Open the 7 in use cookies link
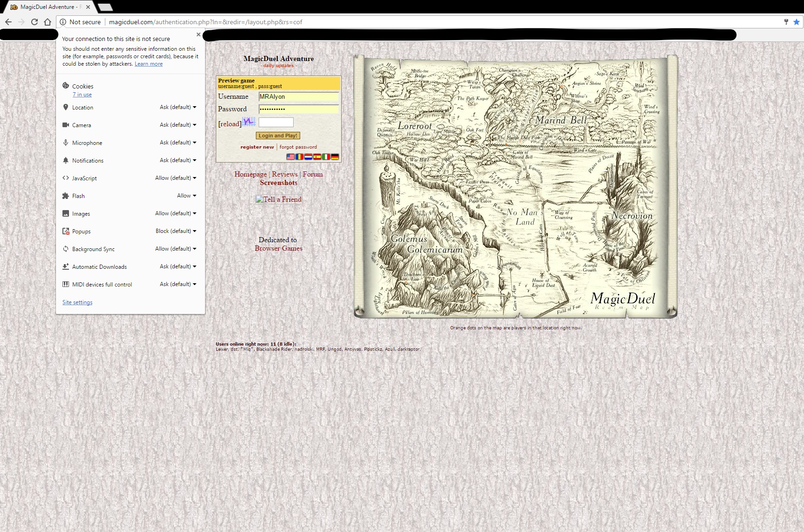The width and height of the screenshot is (804, 532). 82,95
